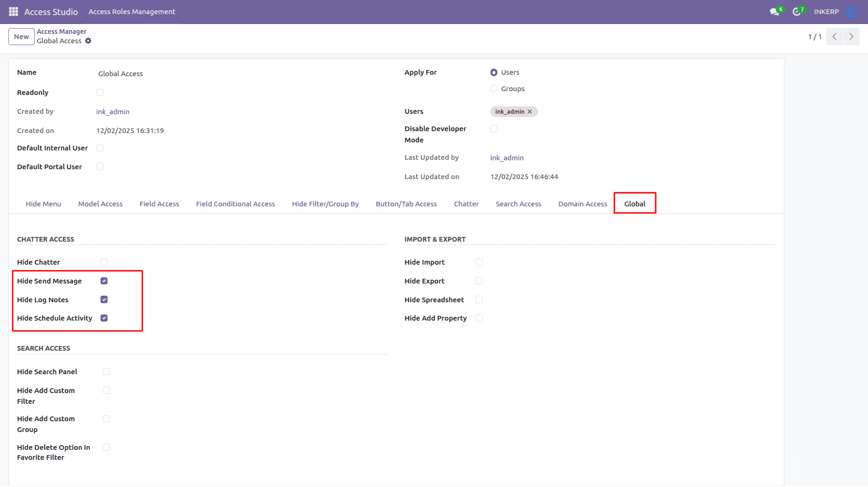Image resolution: width=868 pixels, height=487 pixels.
Task: Select the Users radio option
Action: pyautogui.click(x=494, y=72)
